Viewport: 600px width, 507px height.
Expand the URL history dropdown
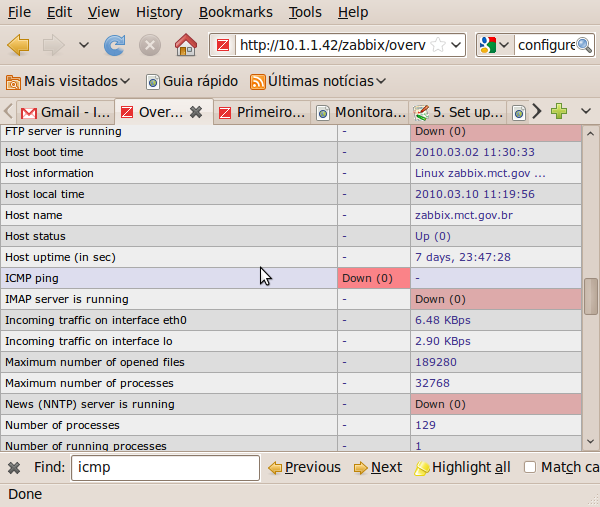[456, 46]
